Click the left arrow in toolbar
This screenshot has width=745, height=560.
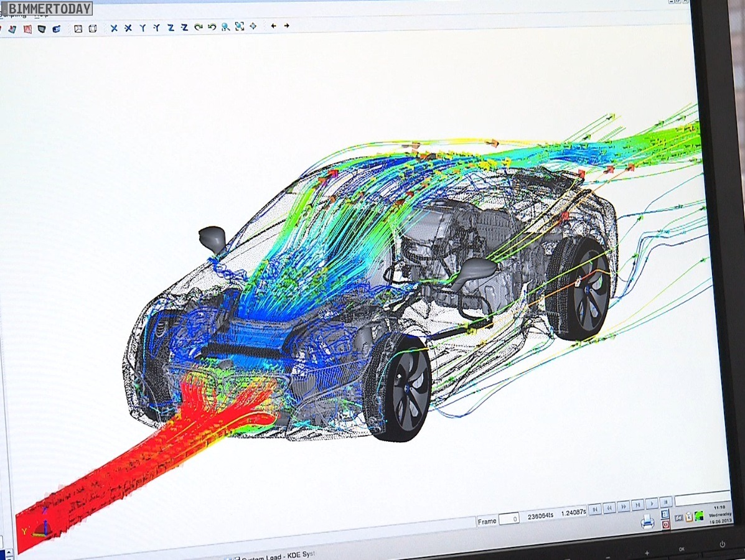click(x=273, y=26)
